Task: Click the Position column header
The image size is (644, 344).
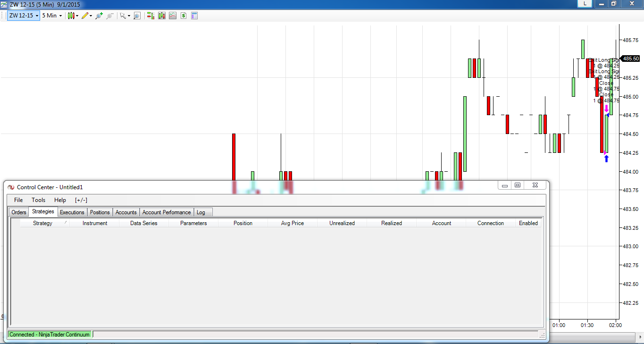Action: tap(243, 223)
